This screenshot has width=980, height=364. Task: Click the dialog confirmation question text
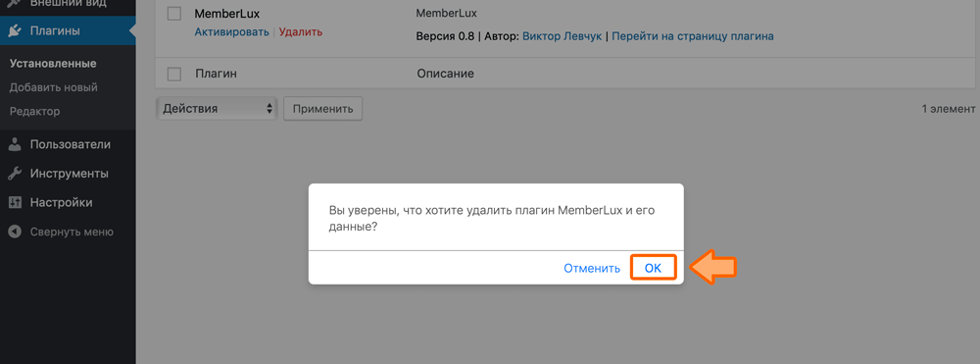click(x=492, y=218)
